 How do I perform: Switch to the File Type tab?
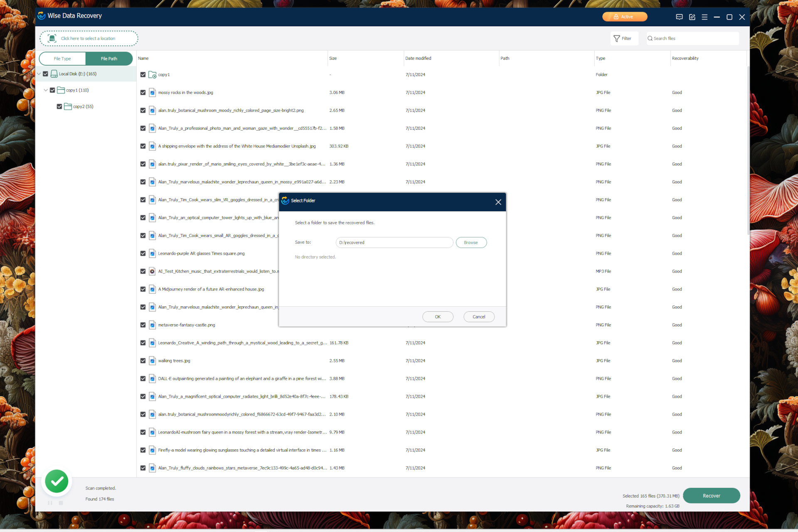pyautogui.click(x=63, y=58)
